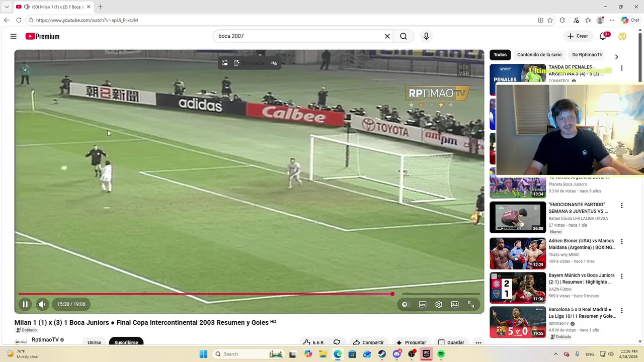Click the video progress bar scrubber
The image size is (644, 362).
(392, 294)
